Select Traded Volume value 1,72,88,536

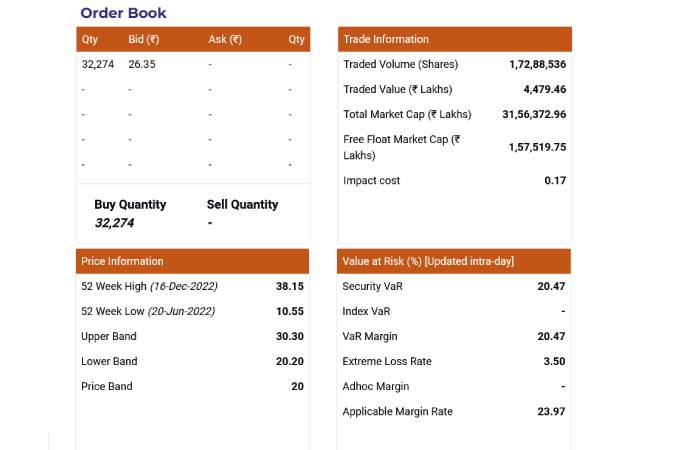[x=538, y=64]
